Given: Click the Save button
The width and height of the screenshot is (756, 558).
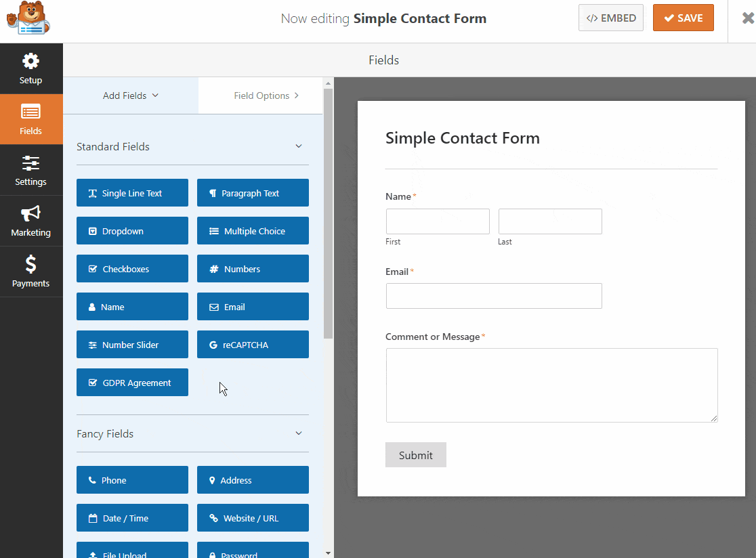Looking at the screenshot, I should point(684,18).
